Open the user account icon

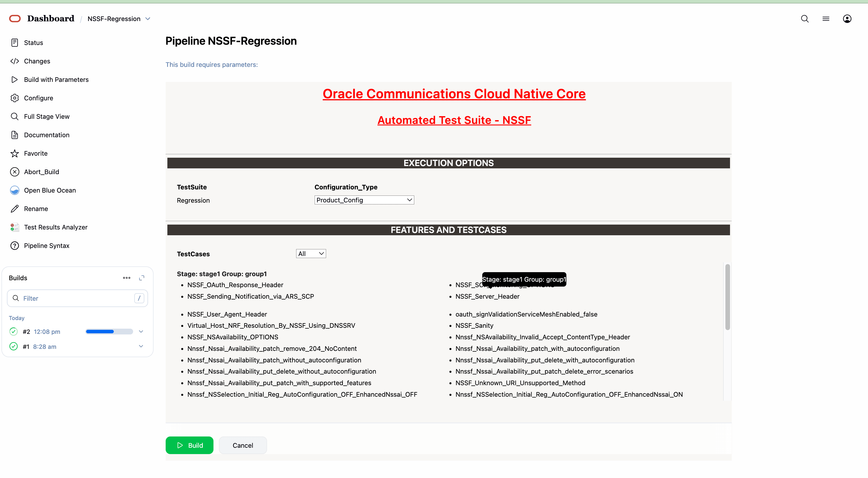(x=847, y=19)
